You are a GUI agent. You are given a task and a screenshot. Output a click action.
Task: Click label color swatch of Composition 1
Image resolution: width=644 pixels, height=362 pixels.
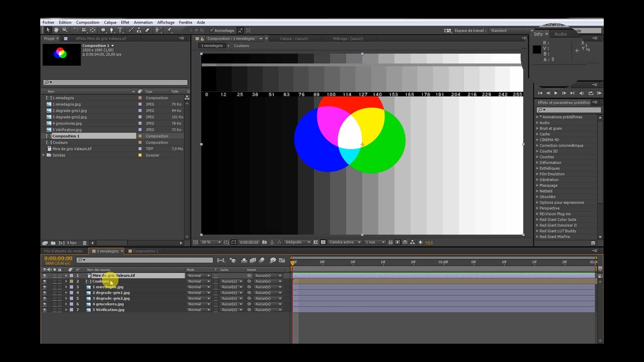pos(140,136)
